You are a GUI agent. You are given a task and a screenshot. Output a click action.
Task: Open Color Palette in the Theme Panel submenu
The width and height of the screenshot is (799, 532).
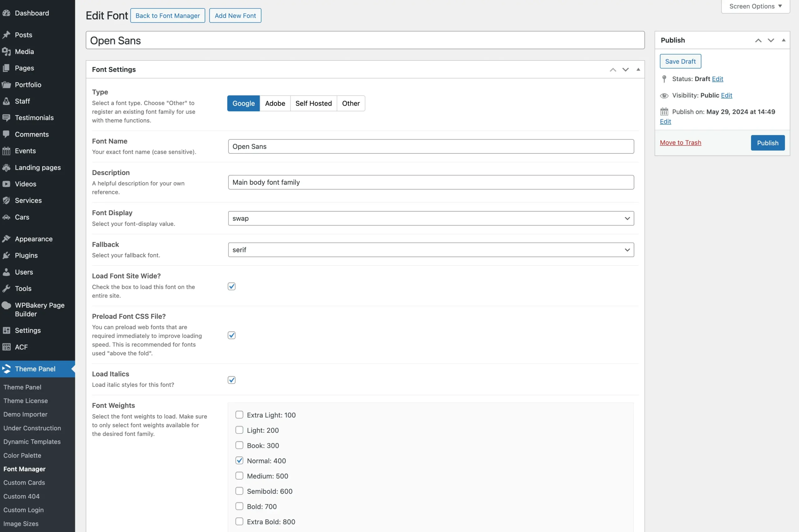[22, 455]
